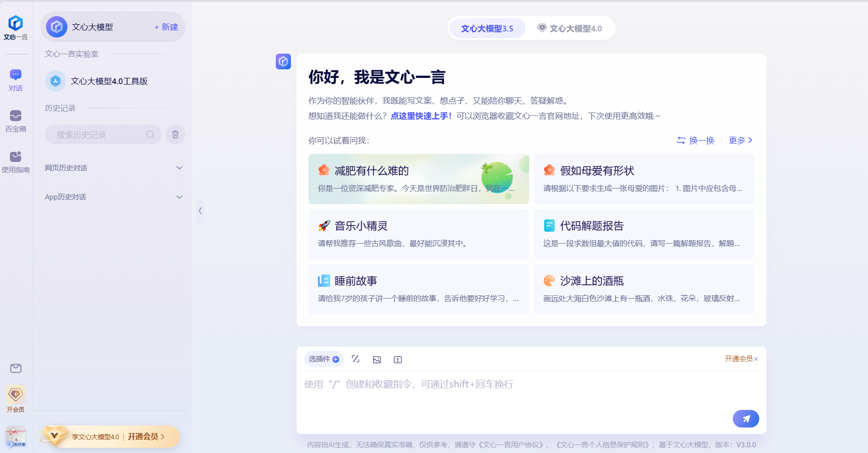
Task: Click the assistant avatar beside greeting
Action: (x=283, y=61)
